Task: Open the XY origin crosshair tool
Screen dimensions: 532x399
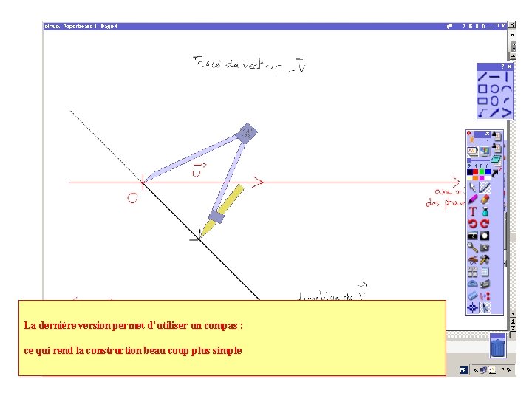Action: 473,307
